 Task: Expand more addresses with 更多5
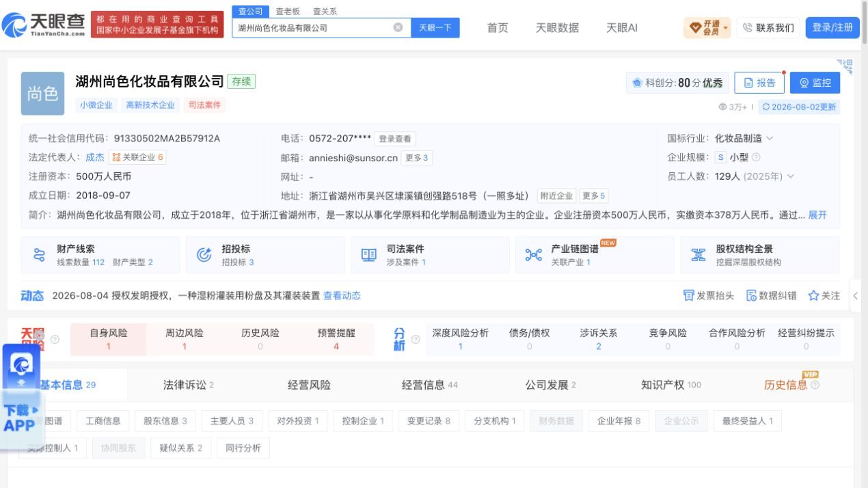(x=593, y=195)
